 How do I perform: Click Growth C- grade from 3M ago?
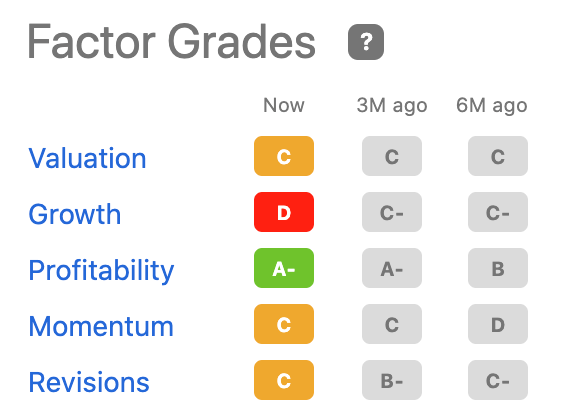[392, 212]
